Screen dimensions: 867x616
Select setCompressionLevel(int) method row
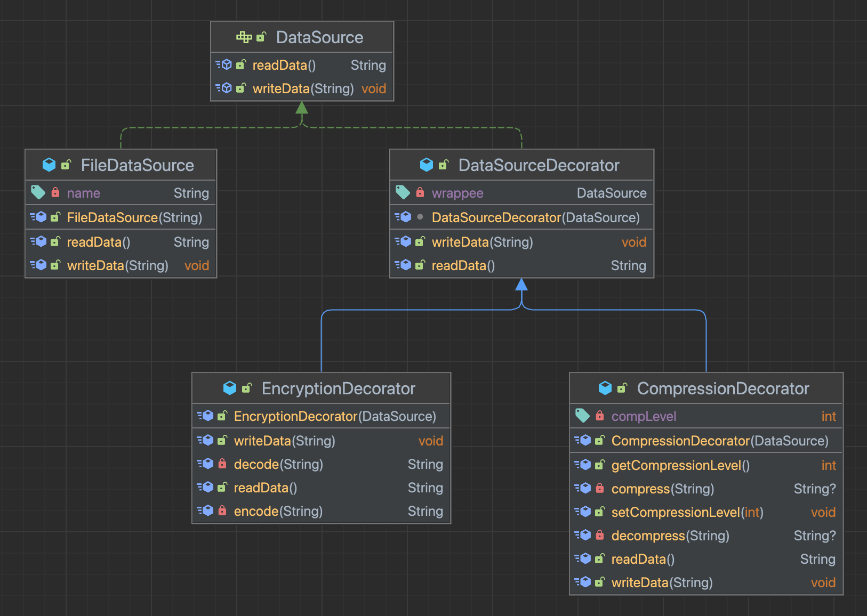(x=706, y=512)
